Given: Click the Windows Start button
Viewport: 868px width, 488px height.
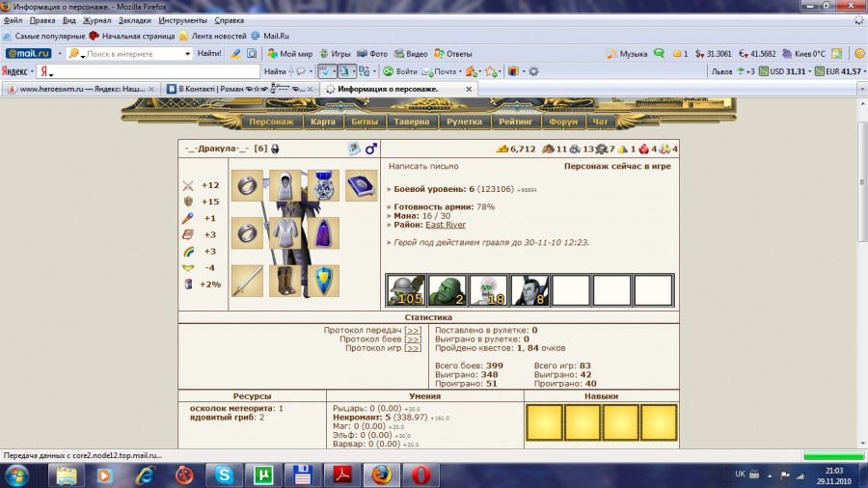Looking at the screenshot, I should 16,475.
